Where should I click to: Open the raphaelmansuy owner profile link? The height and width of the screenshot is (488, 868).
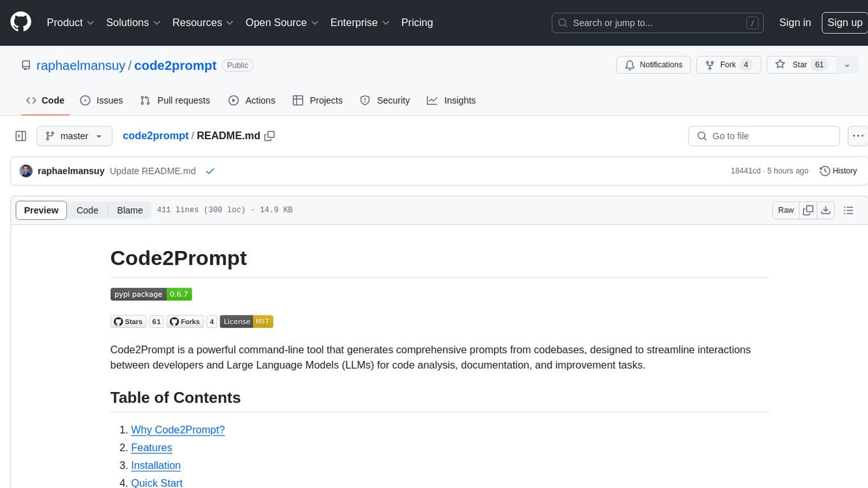[81, 65]
